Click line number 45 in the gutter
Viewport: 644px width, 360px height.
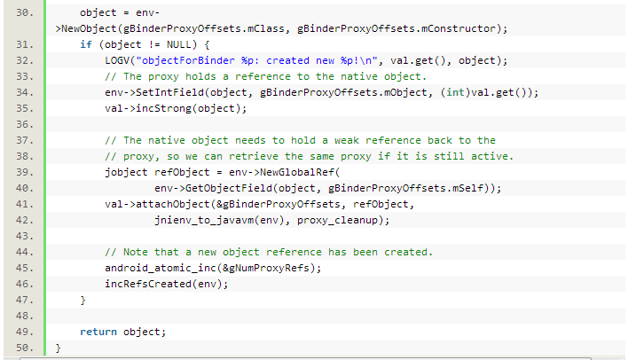coord(24,268)
